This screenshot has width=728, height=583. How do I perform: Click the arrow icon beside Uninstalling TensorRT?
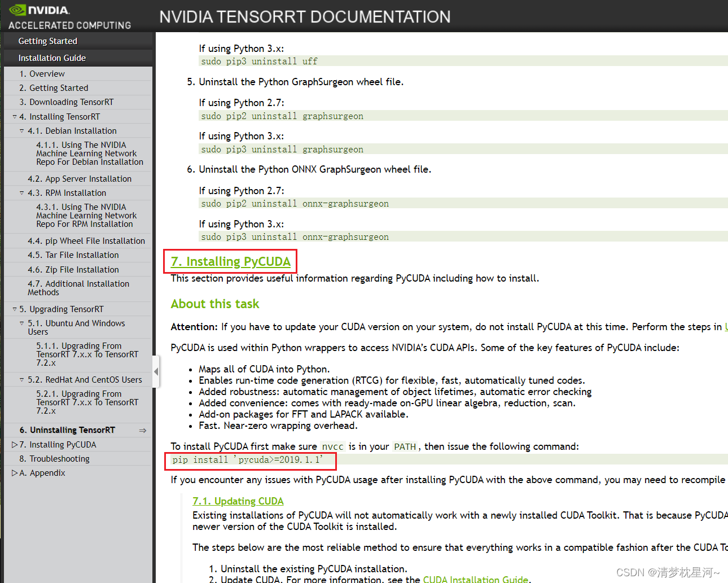click(x=143, y=431)
